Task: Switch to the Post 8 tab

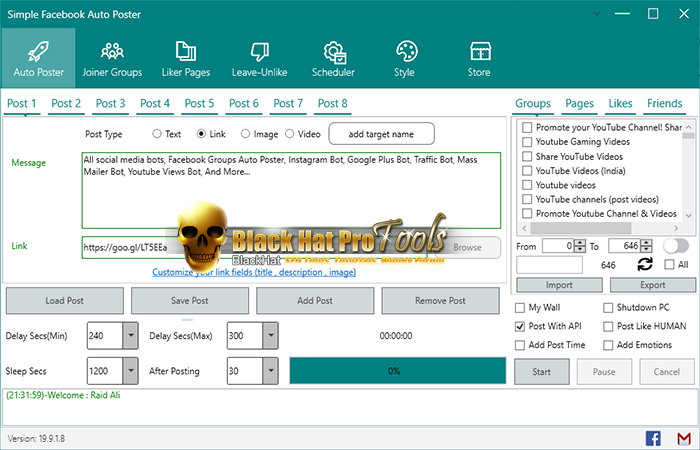Action: (333, 104)
